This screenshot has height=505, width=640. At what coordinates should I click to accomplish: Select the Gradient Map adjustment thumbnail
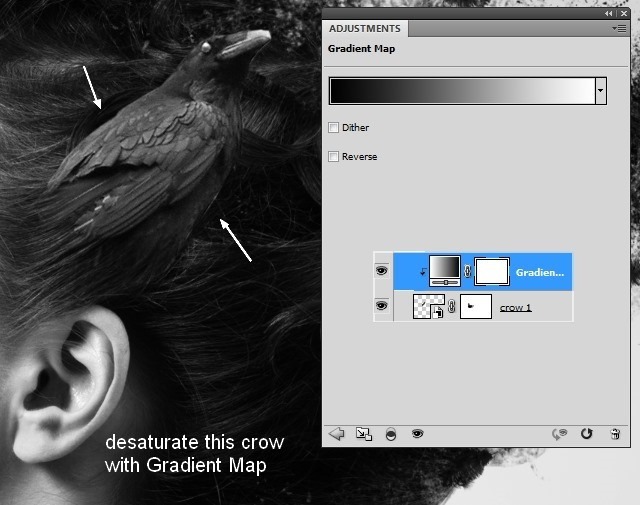[x=444, y=271]
